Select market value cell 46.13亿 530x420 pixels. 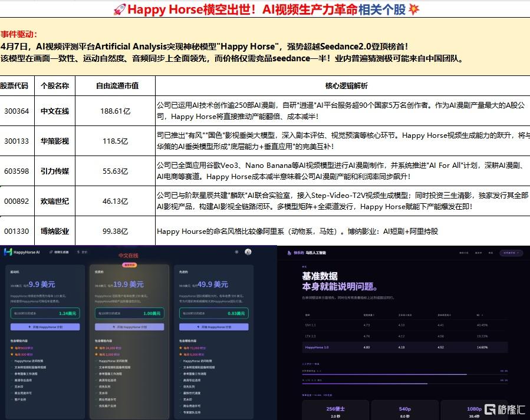(x=116, y=201)
